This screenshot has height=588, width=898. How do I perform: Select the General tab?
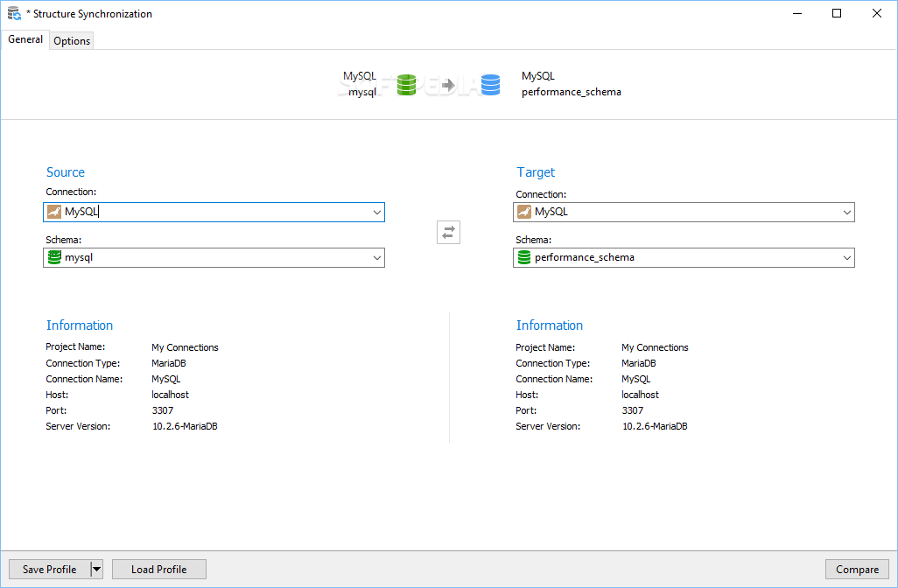[25, 38]
